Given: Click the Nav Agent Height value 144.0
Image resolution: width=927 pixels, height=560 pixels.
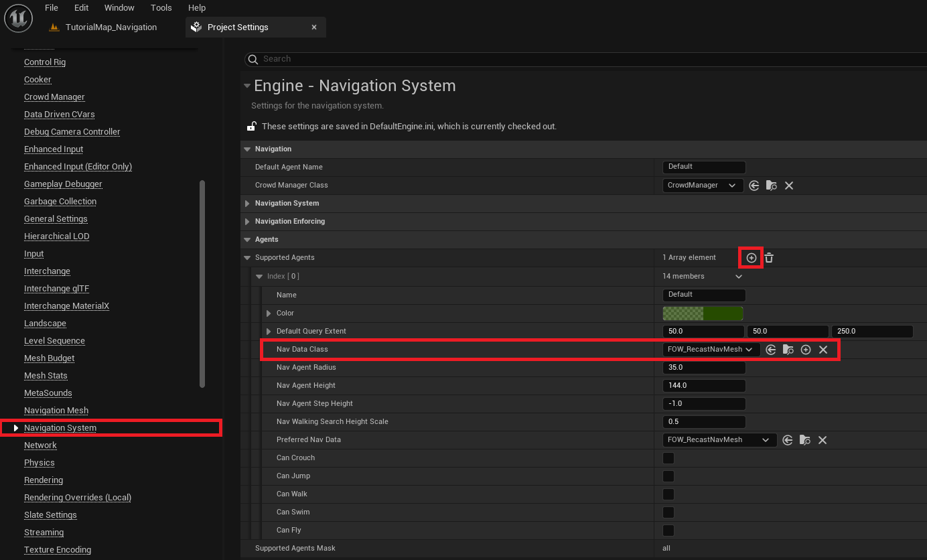Looking at the screenshot, I should coord(704,386).
